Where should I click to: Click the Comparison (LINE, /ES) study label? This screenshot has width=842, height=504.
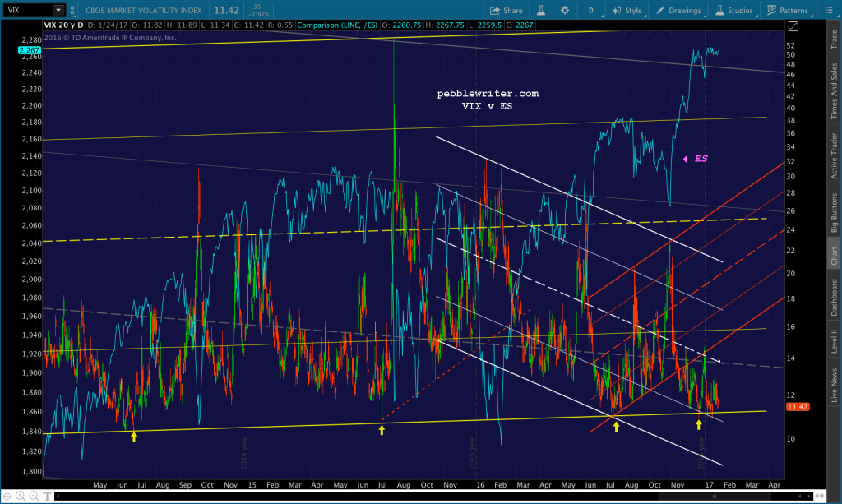[x=337, y=25]
